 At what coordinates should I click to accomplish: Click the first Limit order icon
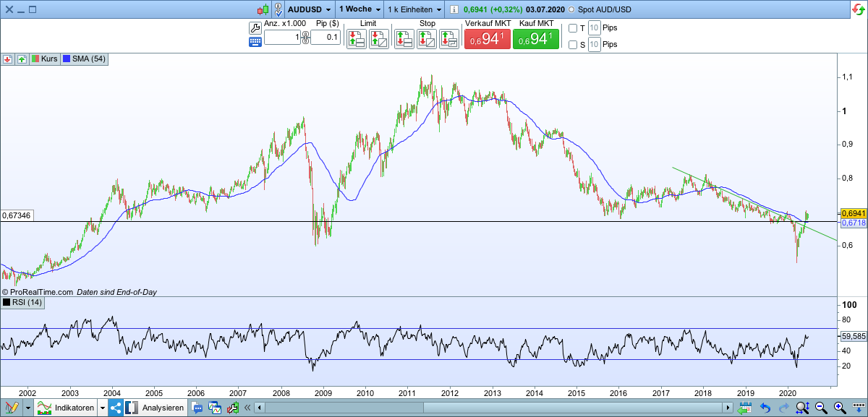(x=356, y=38)
